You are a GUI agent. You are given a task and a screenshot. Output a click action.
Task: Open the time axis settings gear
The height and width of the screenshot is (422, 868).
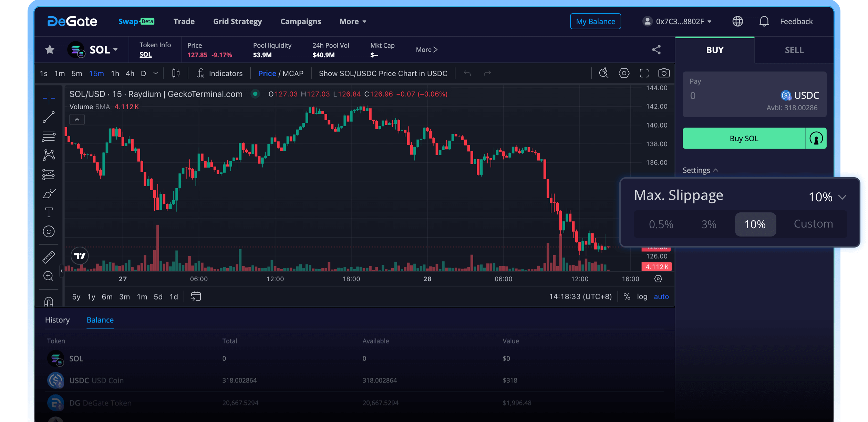658,279
